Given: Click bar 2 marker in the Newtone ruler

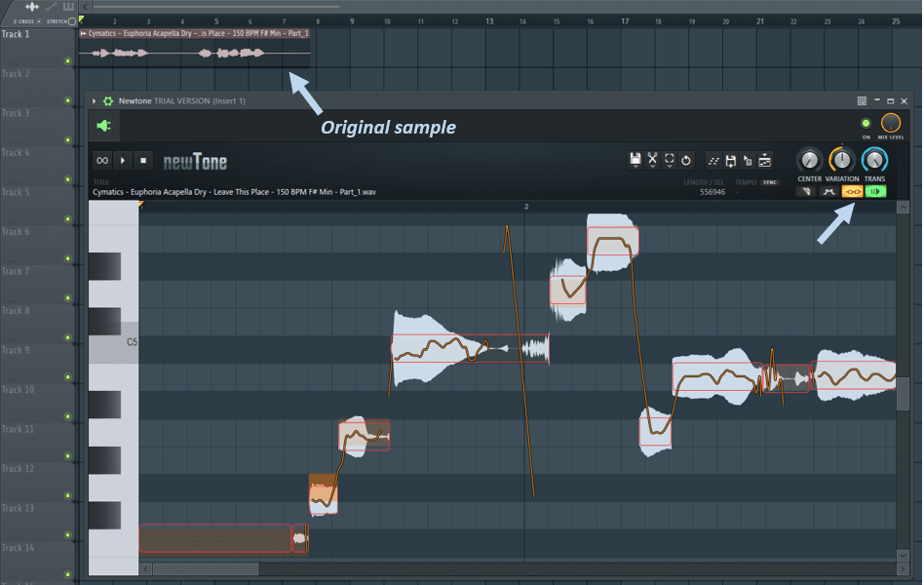Looking at the screenshot, I should (x=526, y=207).
